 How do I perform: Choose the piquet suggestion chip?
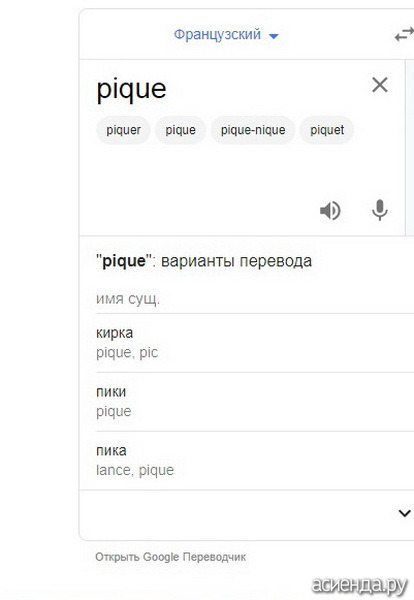327,130
